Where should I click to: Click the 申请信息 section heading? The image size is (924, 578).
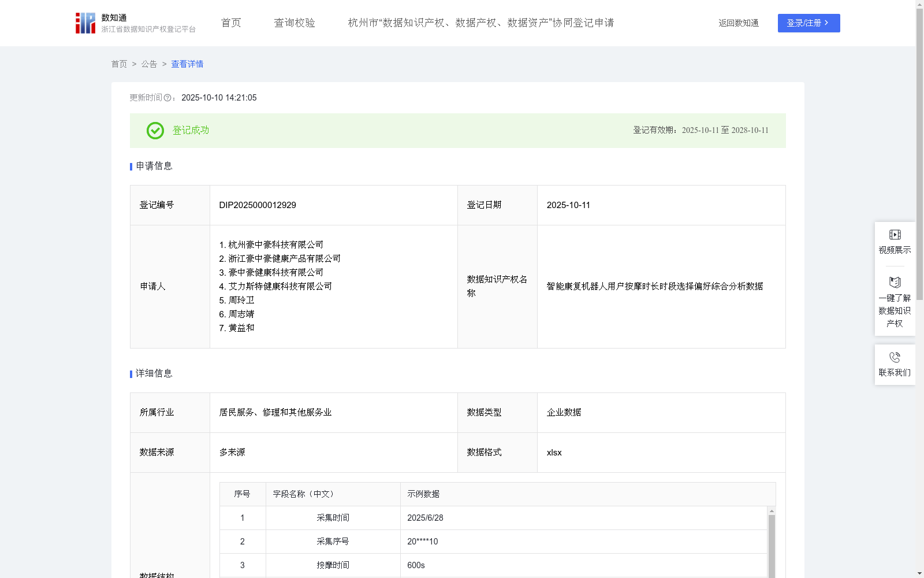[x=154, y=166]
